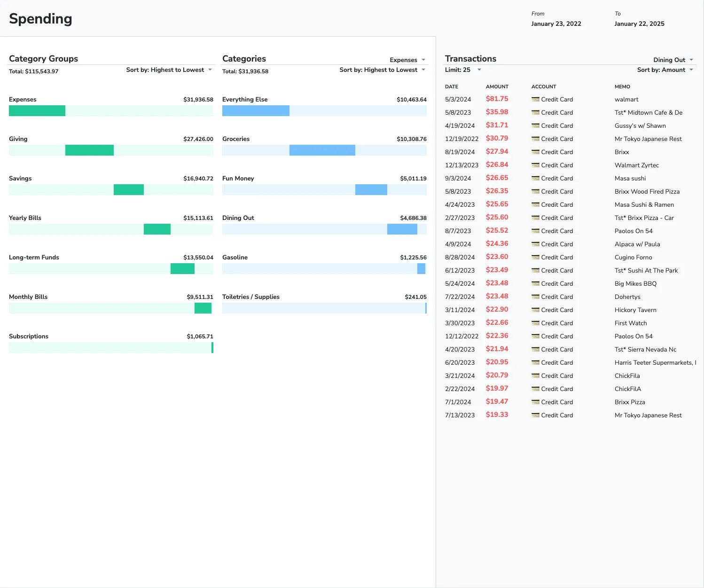Open the Expenses category filter dropdown
Viewport: 704px width, 588px height.
407,60
